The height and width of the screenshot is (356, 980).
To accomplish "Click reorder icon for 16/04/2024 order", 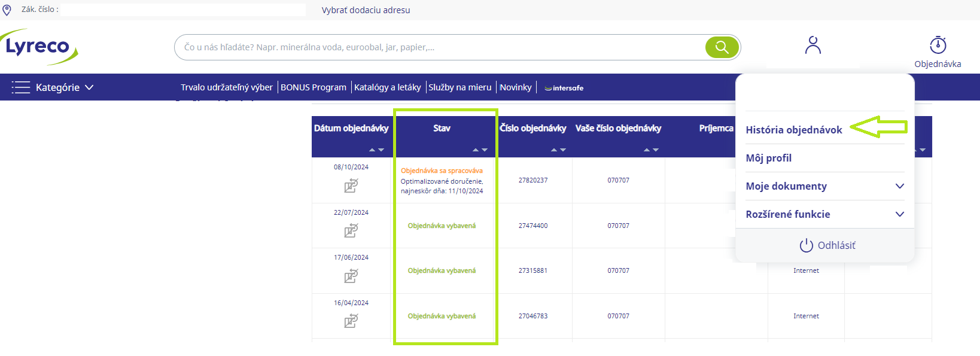I will click(351, 321).
